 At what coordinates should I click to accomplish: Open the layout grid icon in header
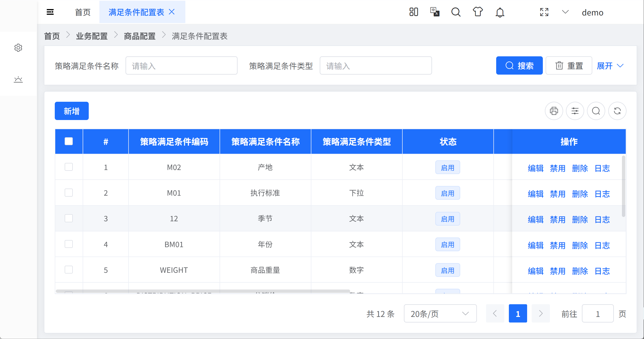tap(414, 12)
